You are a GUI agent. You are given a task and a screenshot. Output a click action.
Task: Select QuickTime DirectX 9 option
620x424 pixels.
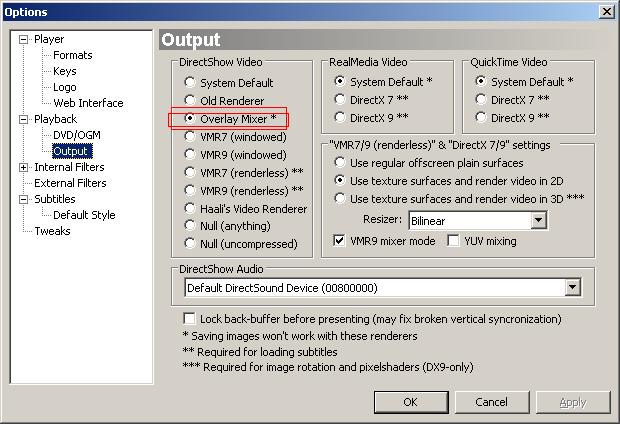coord(512,117)
